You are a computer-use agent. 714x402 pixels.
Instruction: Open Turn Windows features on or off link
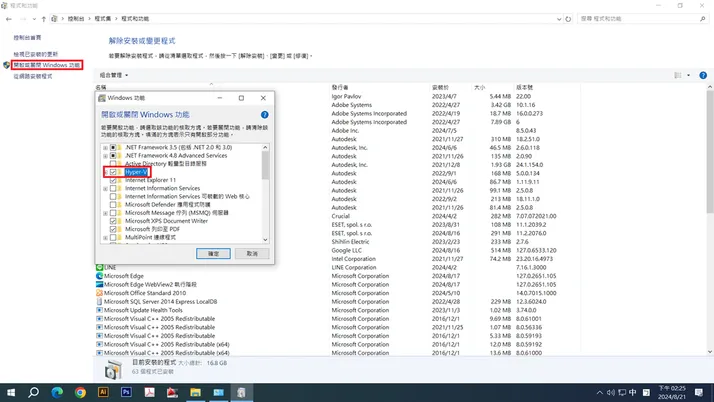click(46, 65)
